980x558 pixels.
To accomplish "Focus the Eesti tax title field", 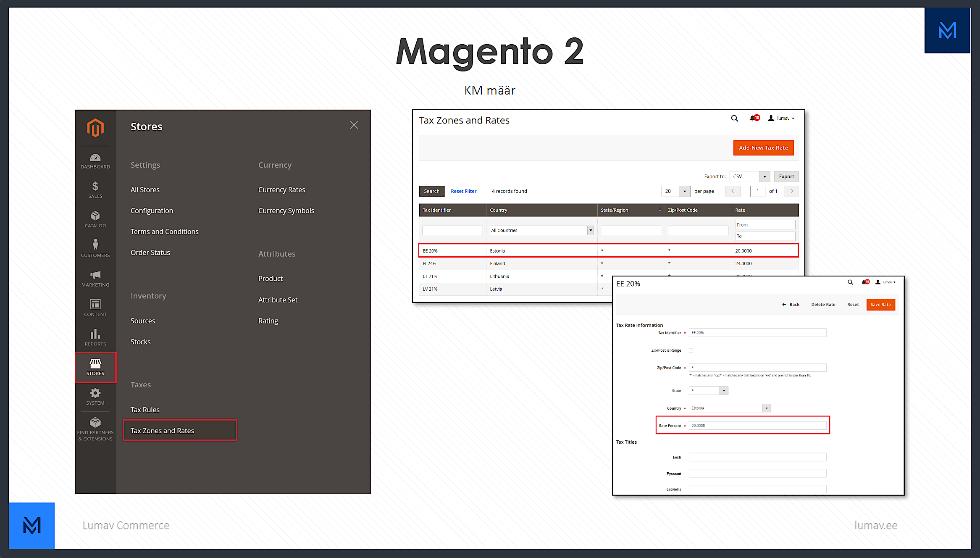I will pyautogui.click(x=757, y=457).
